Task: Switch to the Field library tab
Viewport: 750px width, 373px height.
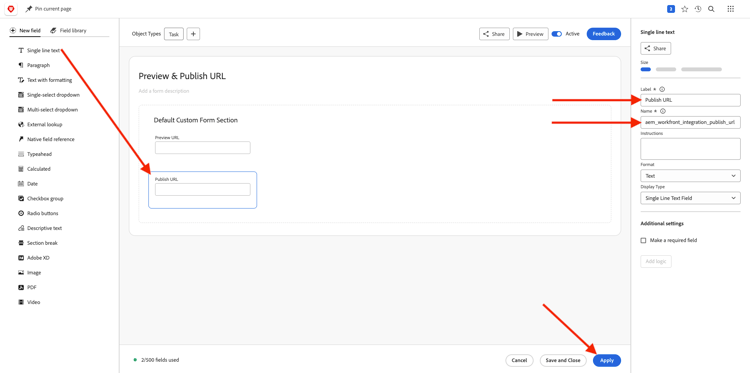Action: tap(68, 30)
